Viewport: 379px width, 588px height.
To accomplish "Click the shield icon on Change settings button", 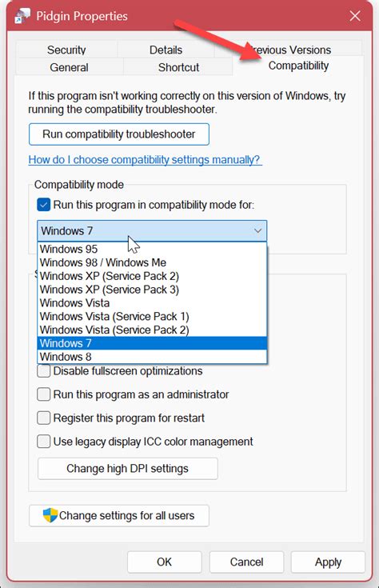I will tap(50, 516).
